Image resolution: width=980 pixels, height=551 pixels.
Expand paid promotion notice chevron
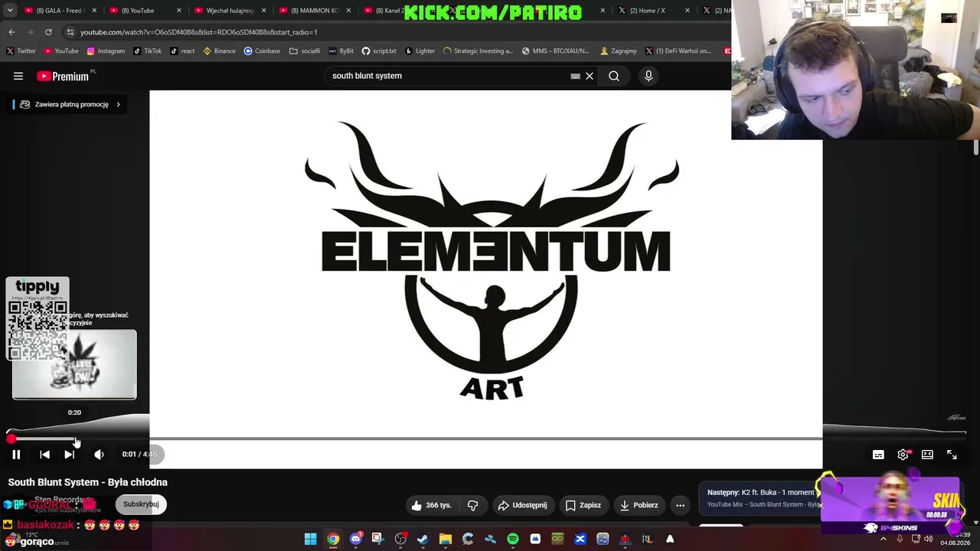118,104
